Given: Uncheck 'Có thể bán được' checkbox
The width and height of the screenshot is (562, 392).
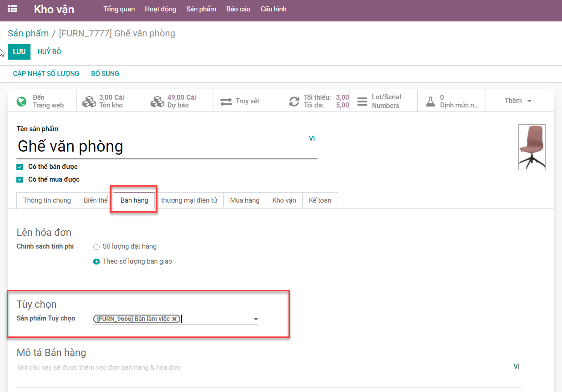Looking at the screenshot, I should [x=20, y=167].
